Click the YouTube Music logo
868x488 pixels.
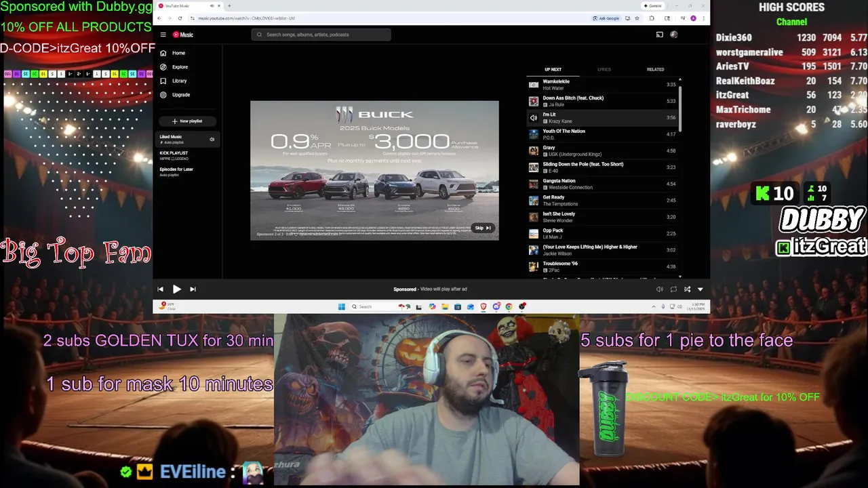(183, 35)
